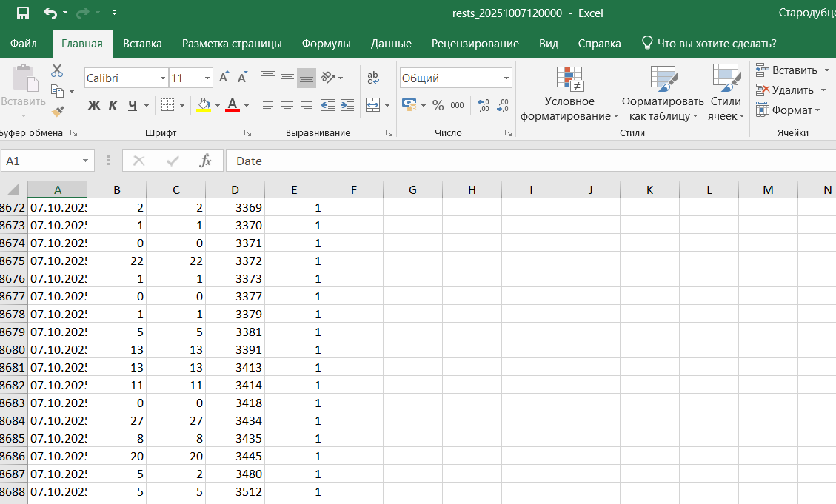Screen dimensions: 836x504
Task: Select cell D containing 3391
Action: pos(235,350)
